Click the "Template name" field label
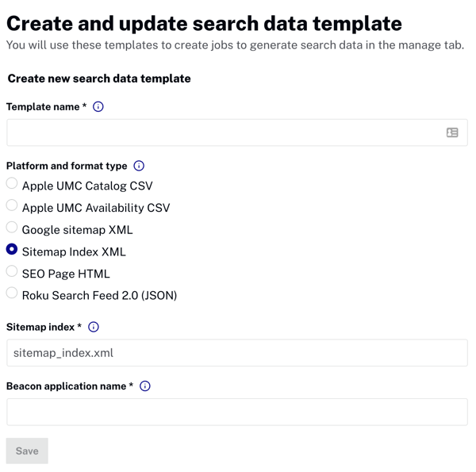 (x=43, y=106)
